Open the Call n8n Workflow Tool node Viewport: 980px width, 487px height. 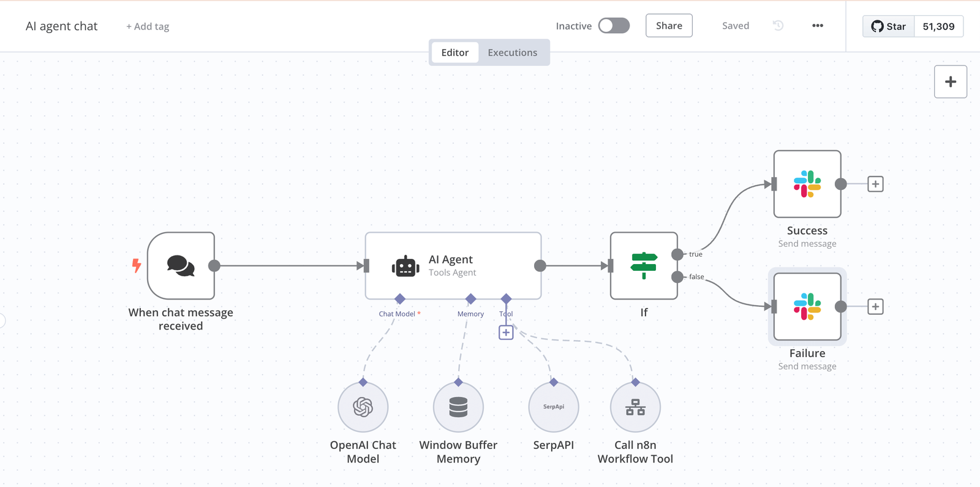coord(635,407)
